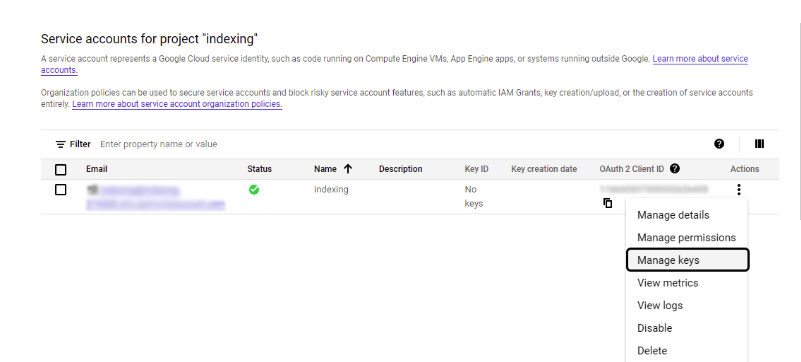Image resolution: width=801 pixels, height=362 pixels.
Task: Select Manage keys in the actions menu
Action: click(x=687, y=260)
